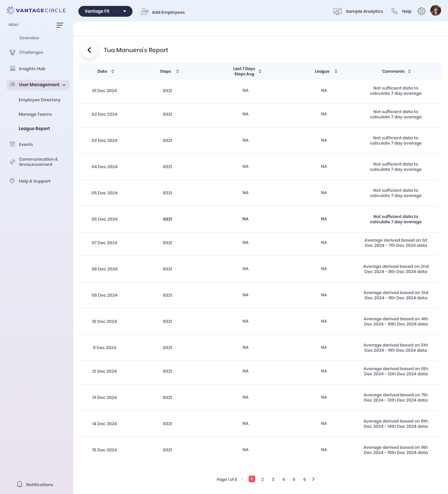The height and width of the screenshot is (494, 448).
Task: Sort by Last 7 Days Steps Avg
Action: coord(260,71)
